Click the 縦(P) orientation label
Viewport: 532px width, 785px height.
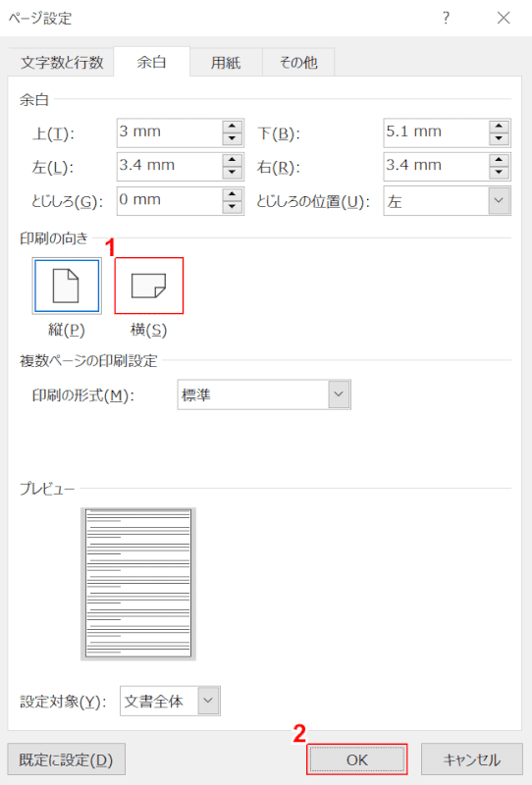click(x=67, y=330)
